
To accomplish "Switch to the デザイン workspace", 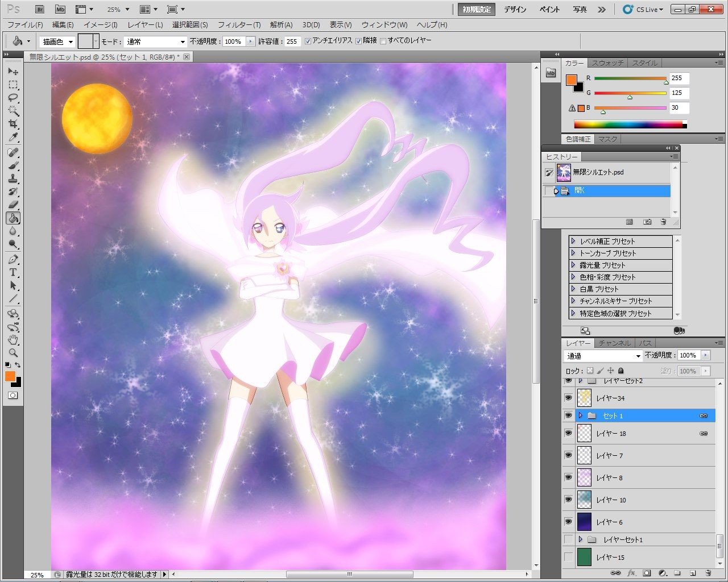I will click(x=515, y=10).
